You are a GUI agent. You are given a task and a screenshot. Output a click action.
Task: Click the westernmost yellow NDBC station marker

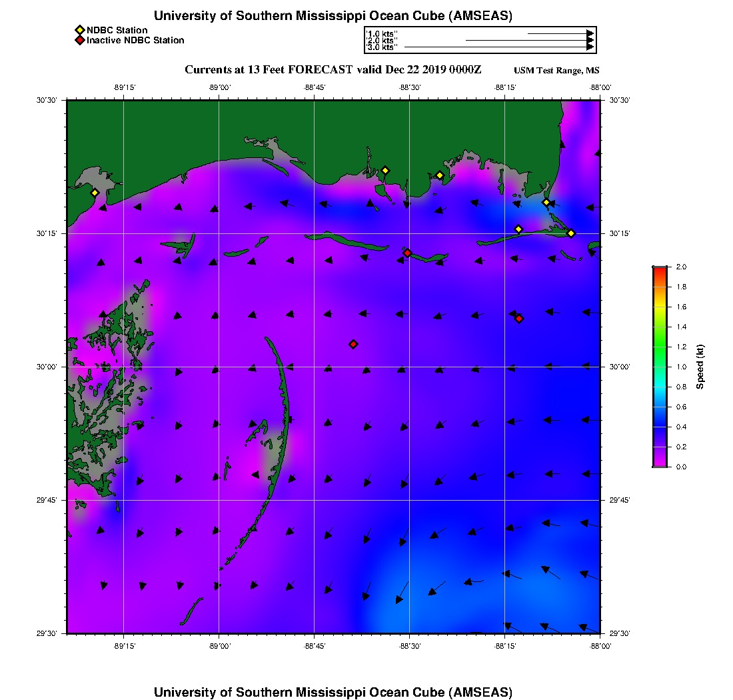(95, 193)
